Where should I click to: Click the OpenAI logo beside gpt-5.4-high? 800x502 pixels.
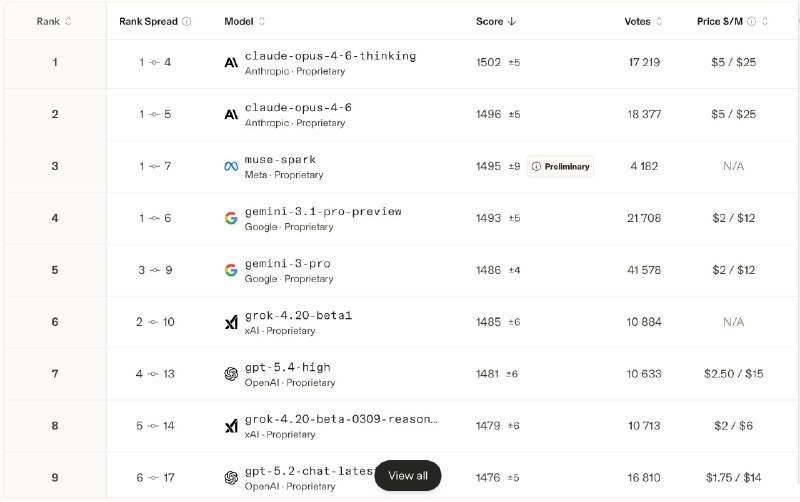click(231, 374)
